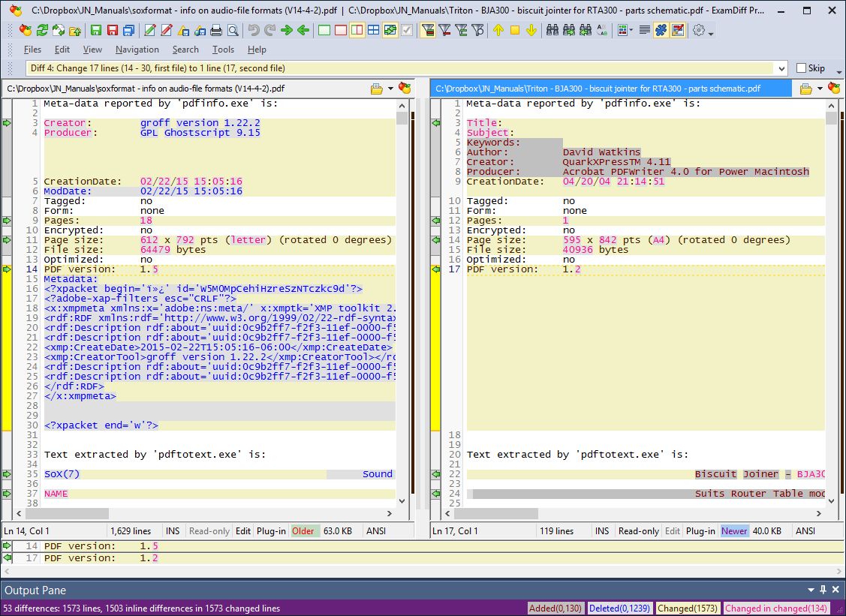The image size is (846, 616).
Task: Toggle the Skip checkbox
Action: 802,68
